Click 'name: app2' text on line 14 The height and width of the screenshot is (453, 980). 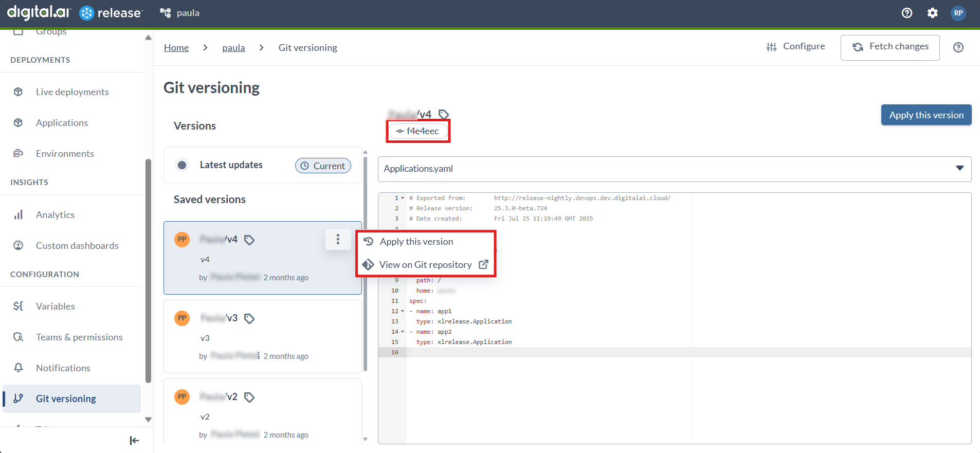(434, 332)
